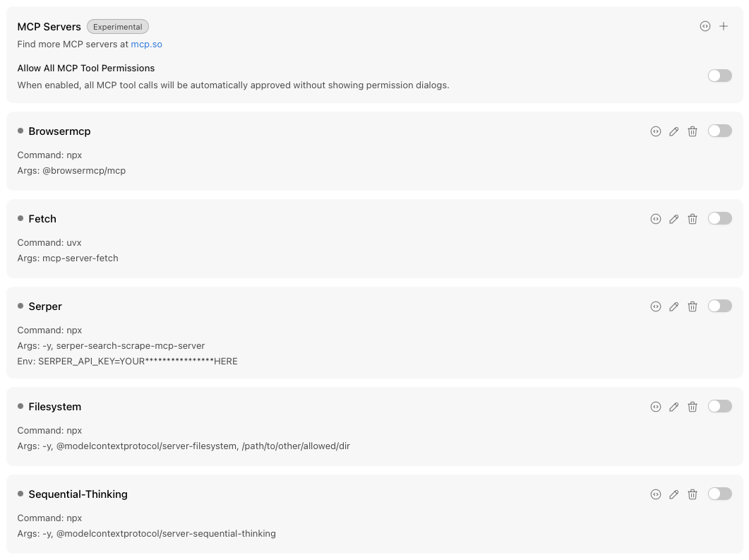Switch on the Sequential-Thinking server
This screenshot has height=560, width=749.
coord(719,494)
